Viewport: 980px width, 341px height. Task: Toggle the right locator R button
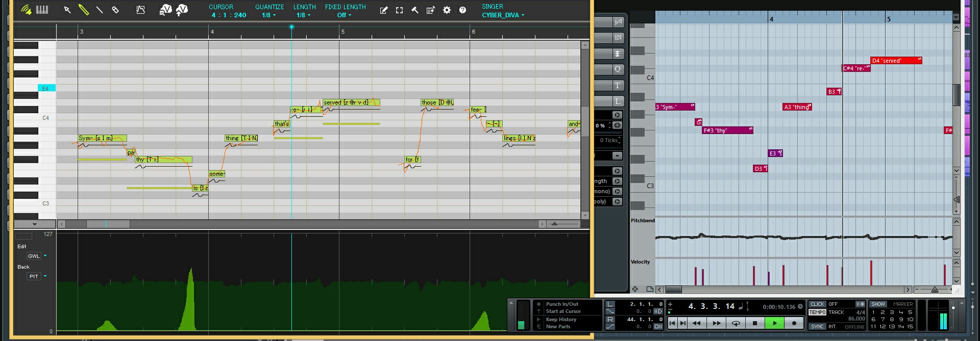pyautogui.click(x=610, y=320)
